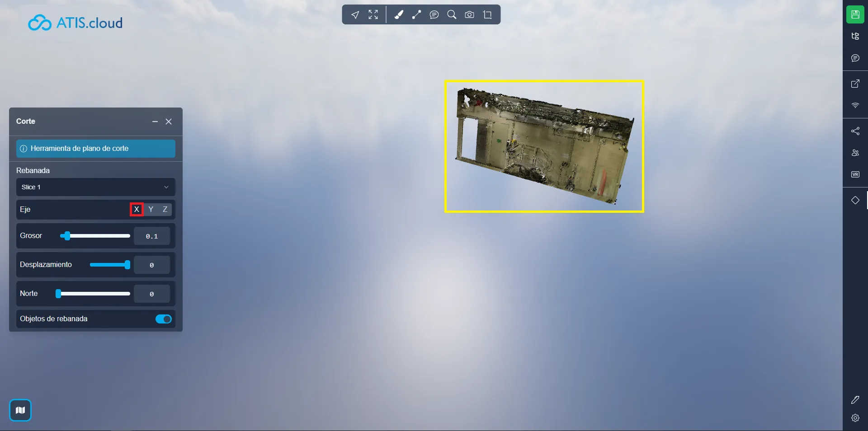Open the map button at bottom left
Viewport: 868px width, 431px height.
click(20, 410)
